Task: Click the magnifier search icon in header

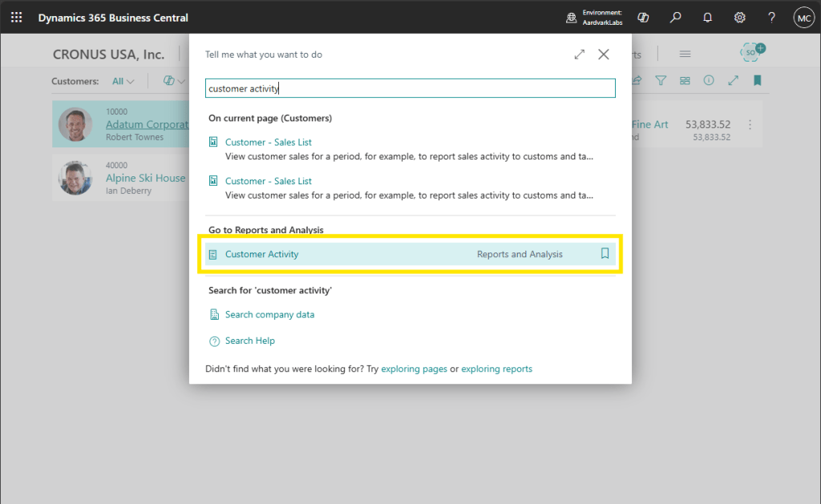Action: pos(676,17)
